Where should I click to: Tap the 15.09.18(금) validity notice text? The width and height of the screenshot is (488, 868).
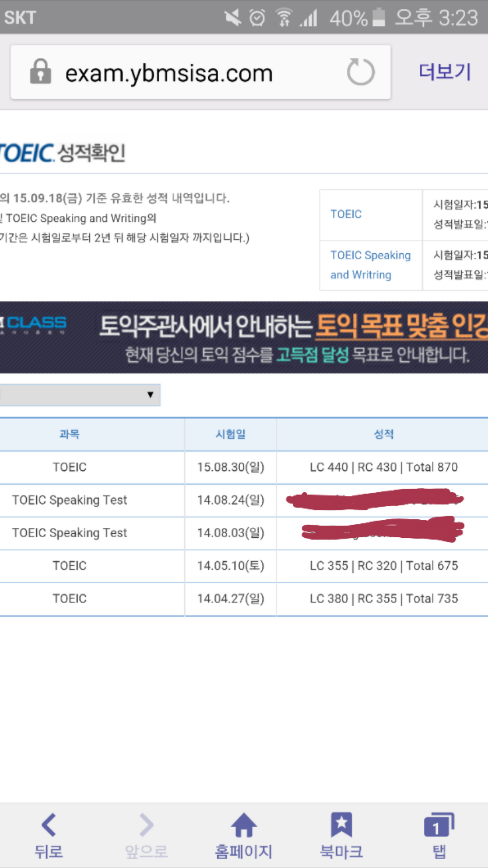pos(115,198)
